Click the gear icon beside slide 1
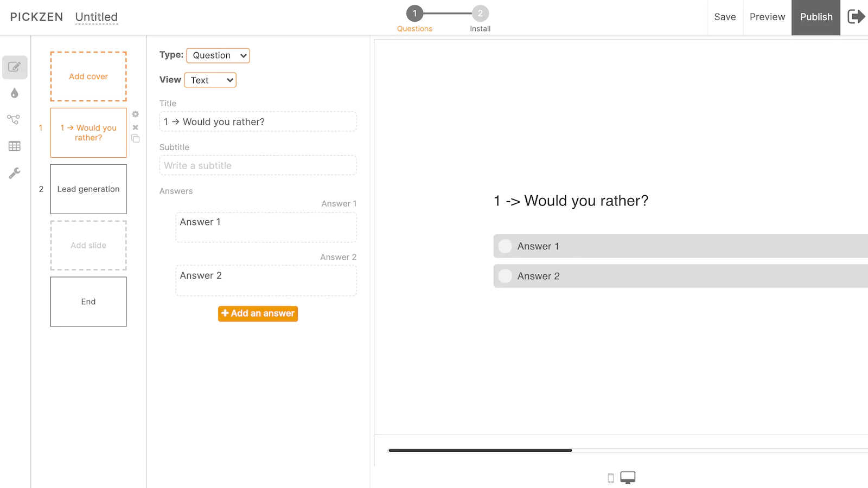The image size is (868, 488). [136, 114]
